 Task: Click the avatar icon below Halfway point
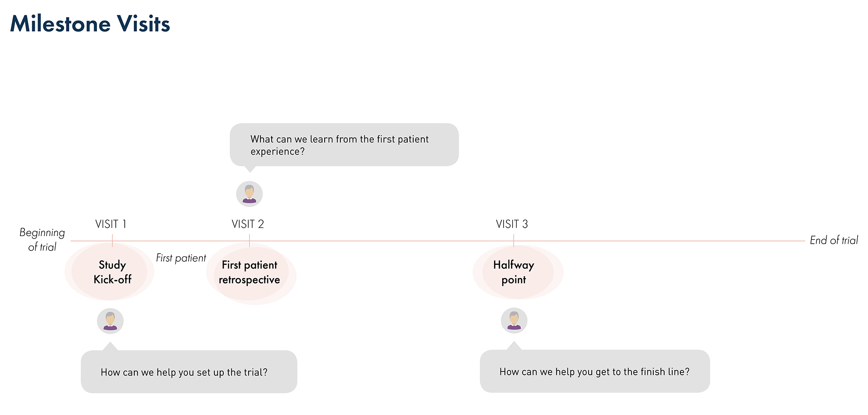pos(514,321)
